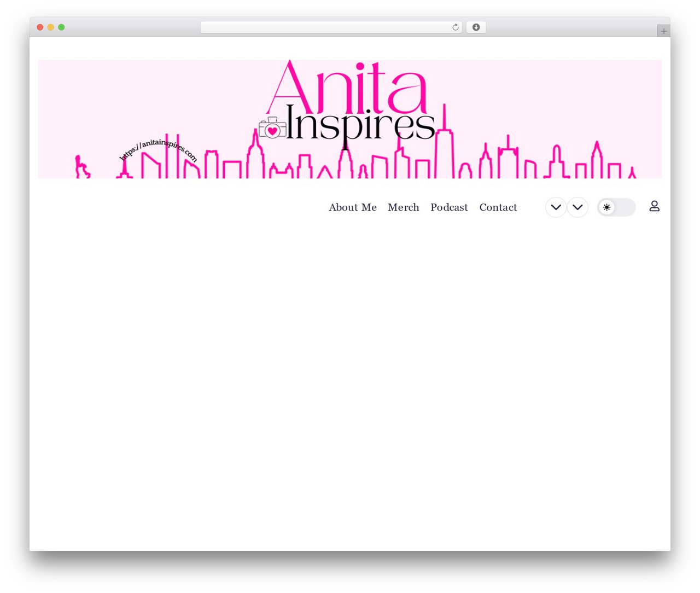Open the Contact page link
This screenshot has height=593, width=700.
coord(498,207)
